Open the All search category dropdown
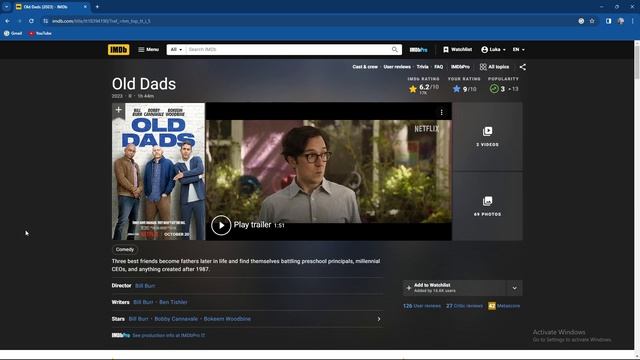 (176, 49)
